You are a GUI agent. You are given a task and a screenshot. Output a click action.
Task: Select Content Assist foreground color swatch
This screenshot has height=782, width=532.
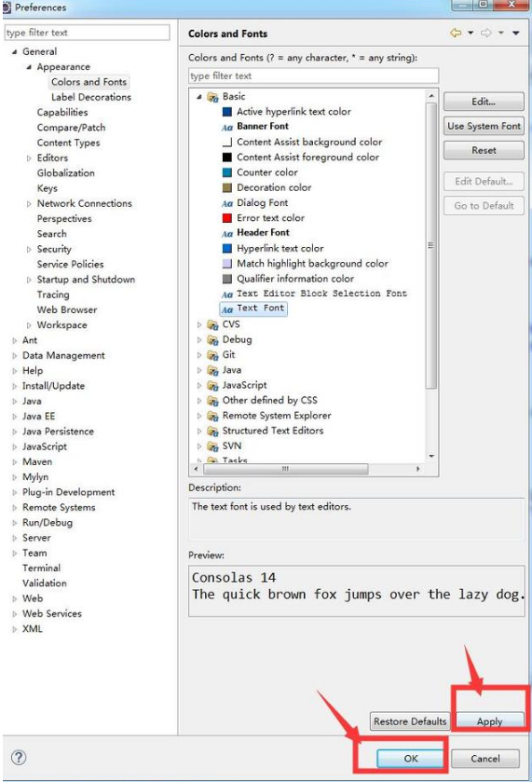(226, 158)
